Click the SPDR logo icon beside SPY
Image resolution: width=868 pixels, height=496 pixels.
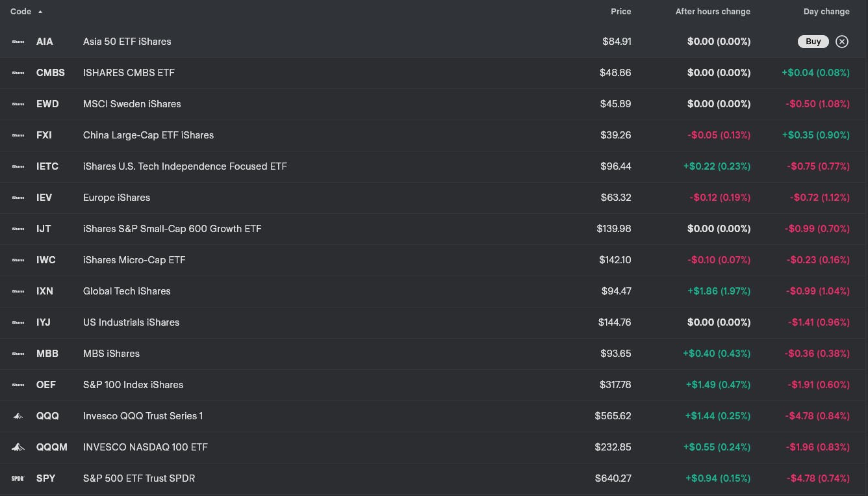coord(18,478)
